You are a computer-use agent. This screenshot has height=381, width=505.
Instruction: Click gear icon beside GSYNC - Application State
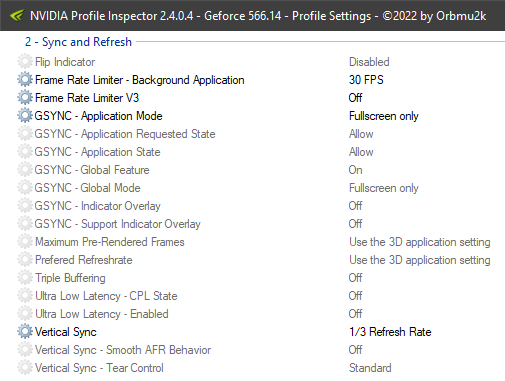pos(25,152)
